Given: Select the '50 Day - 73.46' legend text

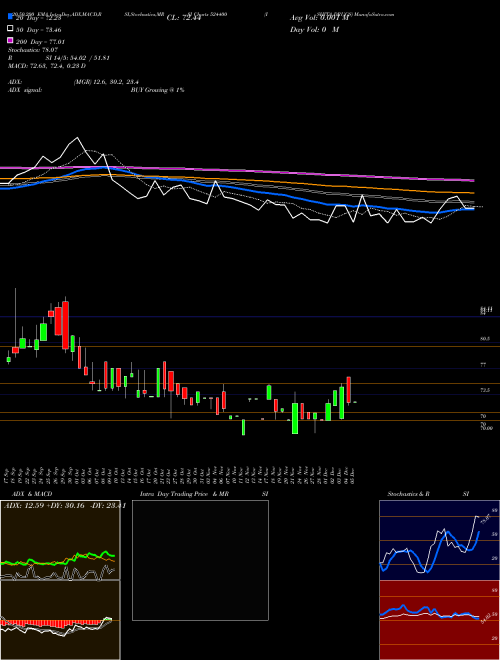Looking at the screenshot, I should click(x=38, y=30).
